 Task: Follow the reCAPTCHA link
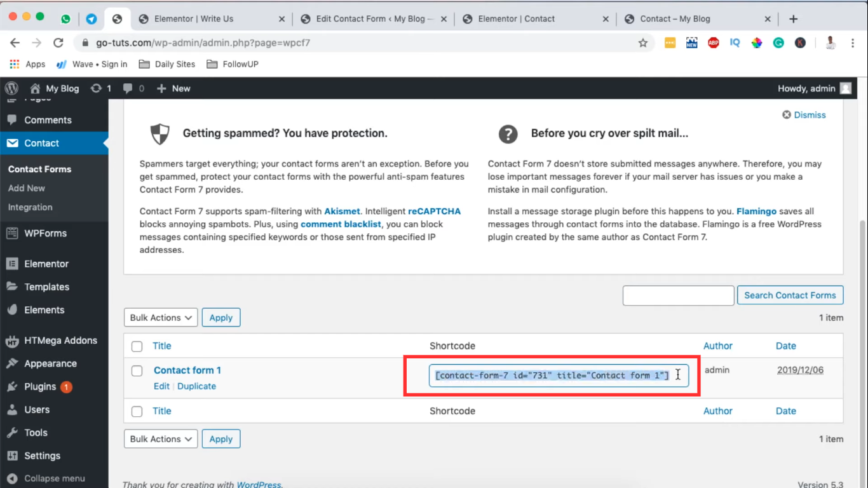[435, 211]
